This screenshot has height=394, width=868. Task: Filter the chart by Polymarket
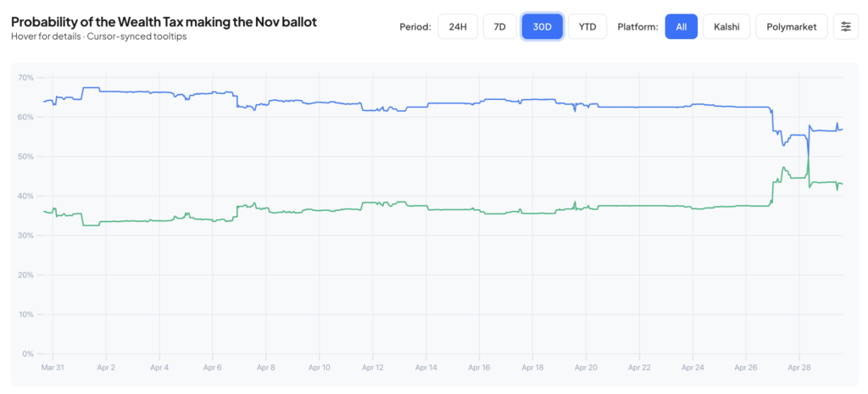[x=791, y=27]
